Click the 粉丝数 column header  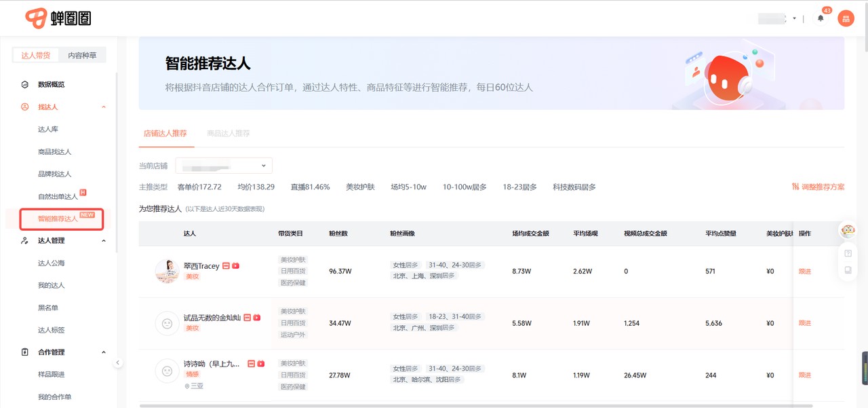click(338, 234)
